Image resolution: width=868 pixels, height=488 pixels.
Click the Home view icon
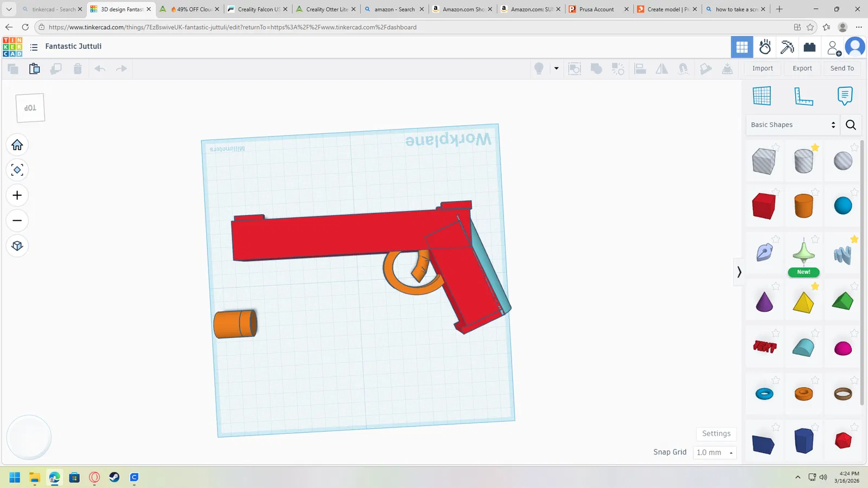tap(17, 145)
